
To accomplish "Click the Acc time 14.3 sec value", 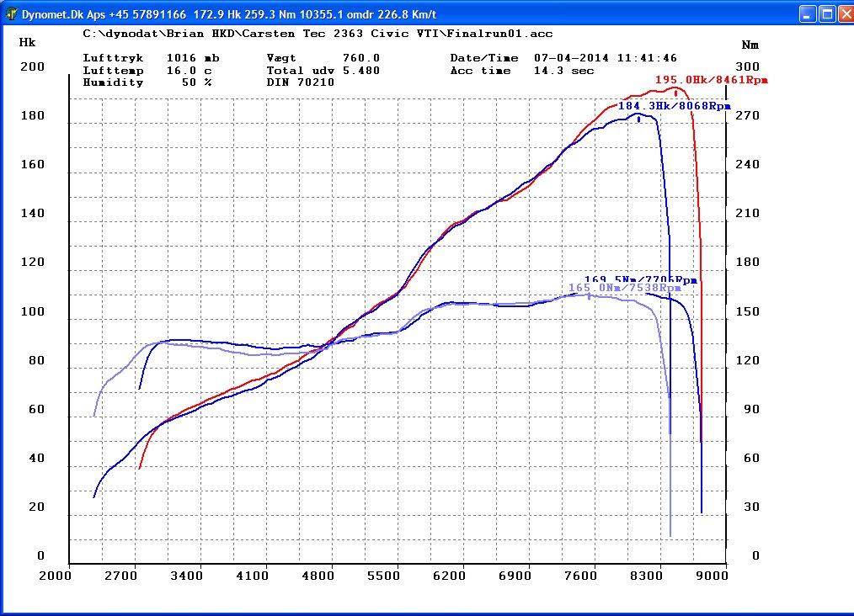I will (522, 71).
